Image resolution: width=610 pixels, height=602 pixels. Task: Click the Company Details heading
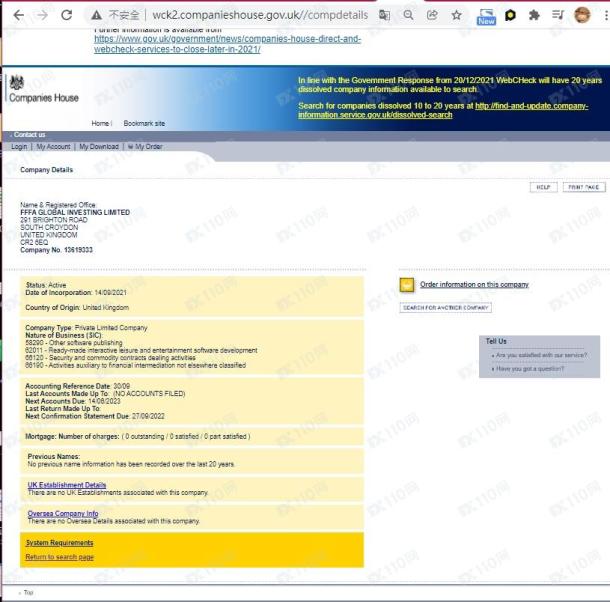(46, 170)
